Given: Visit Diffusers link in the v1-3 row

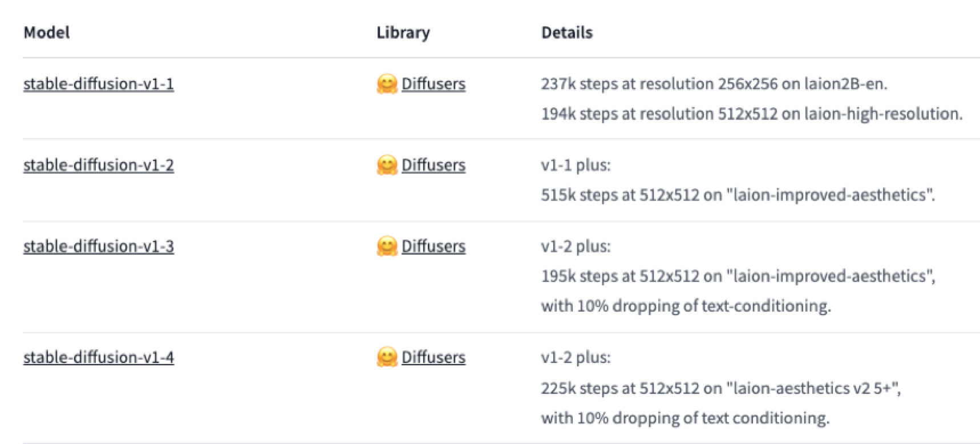Looking at the screenshot, I should pos(434,246).
